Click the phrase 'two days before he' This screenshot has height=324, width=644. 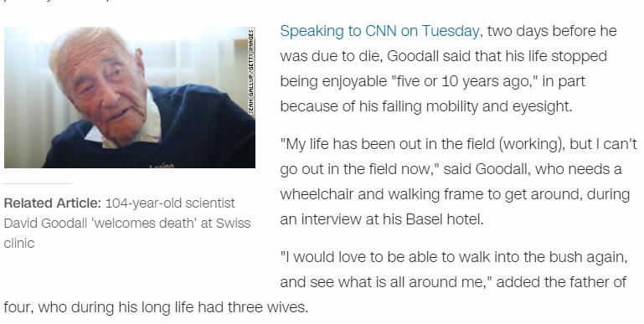click(x=552, y=32)
